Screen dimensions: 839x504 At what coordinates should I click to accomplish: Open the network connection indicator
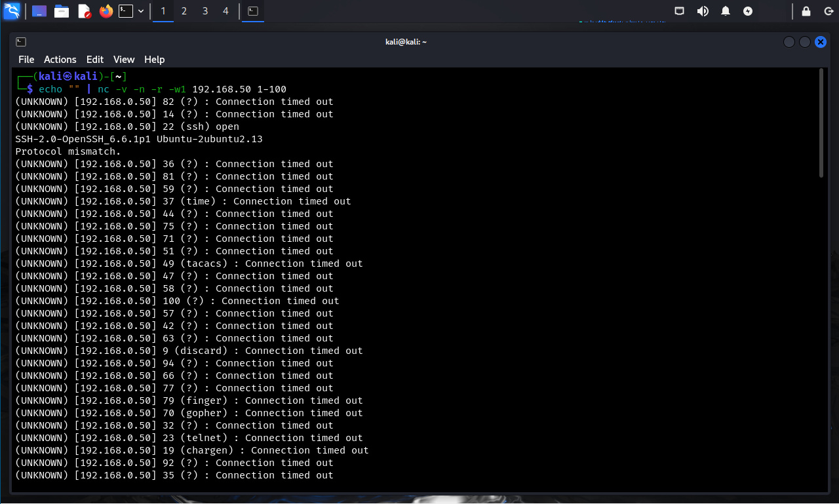coord(680,11)
